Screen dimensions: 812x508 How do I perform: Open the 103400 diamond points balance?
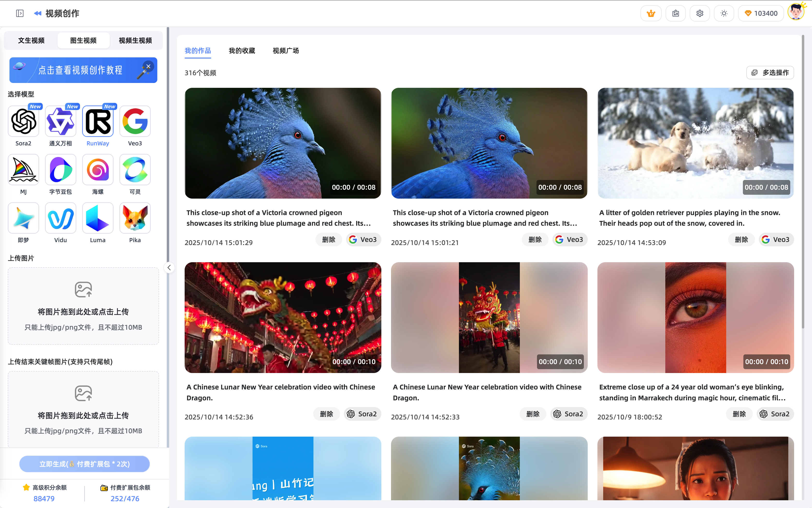761,14
